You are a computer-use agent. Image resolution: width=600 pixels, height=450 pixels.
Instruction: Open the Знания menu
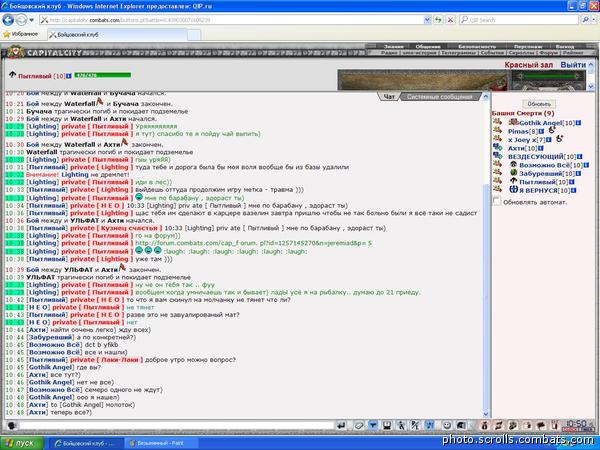tap(394, 47)
